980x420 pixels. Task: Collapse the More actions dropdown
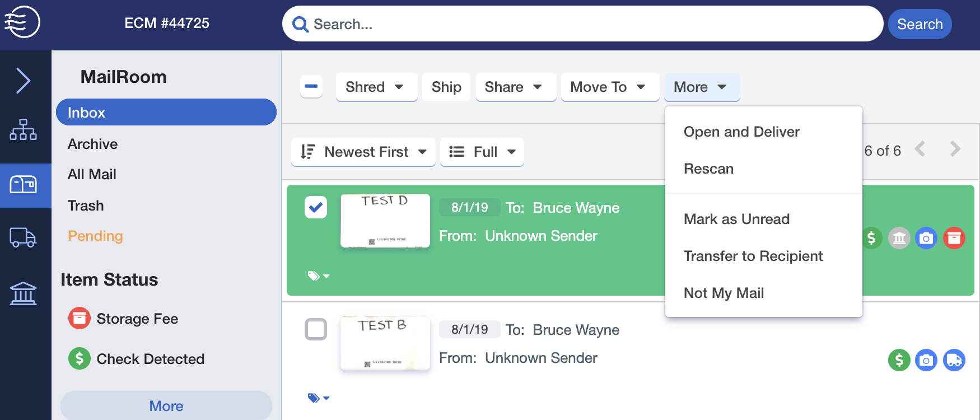pos(702,87)
